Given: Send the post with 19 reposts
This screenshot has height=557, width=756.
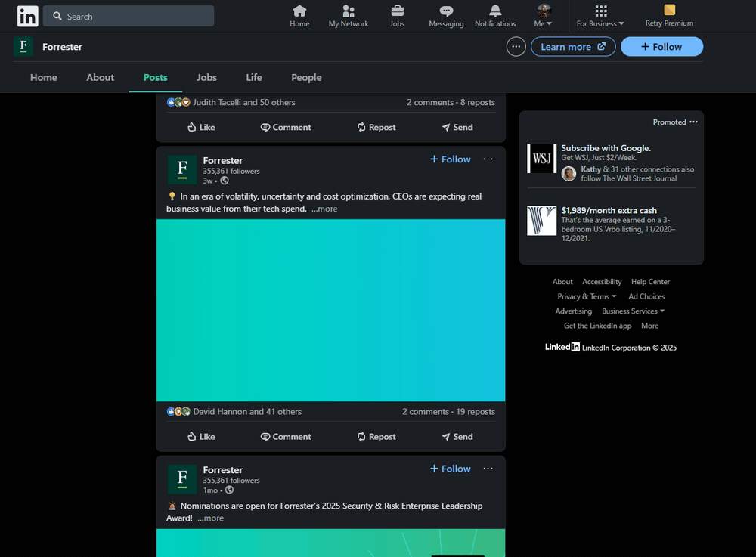Looking at the screenshot, I should click(x=457, y=437).
